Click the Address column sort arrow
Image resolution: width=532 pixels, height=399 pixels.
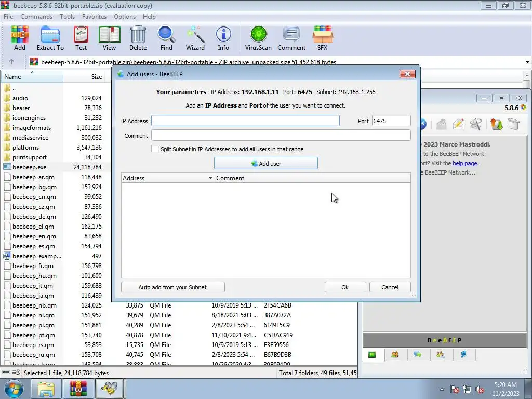210,178
